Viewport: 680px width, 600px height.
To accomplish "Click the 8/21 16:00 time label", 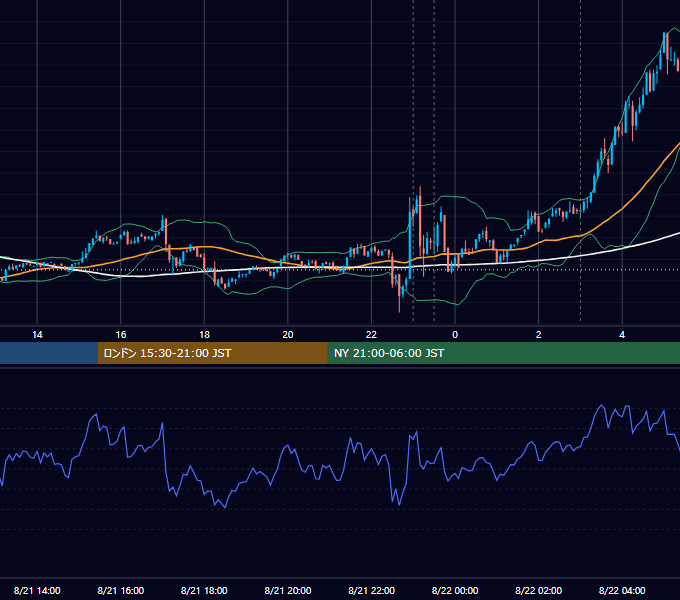I will tap(121, 590).
